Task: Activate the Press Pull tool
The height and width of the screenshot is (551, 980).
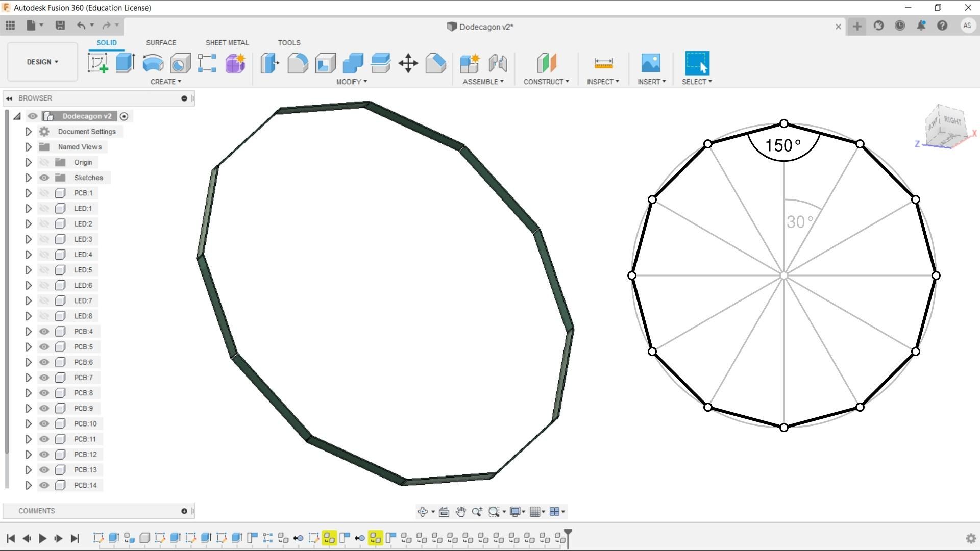Action: [269, 63]
